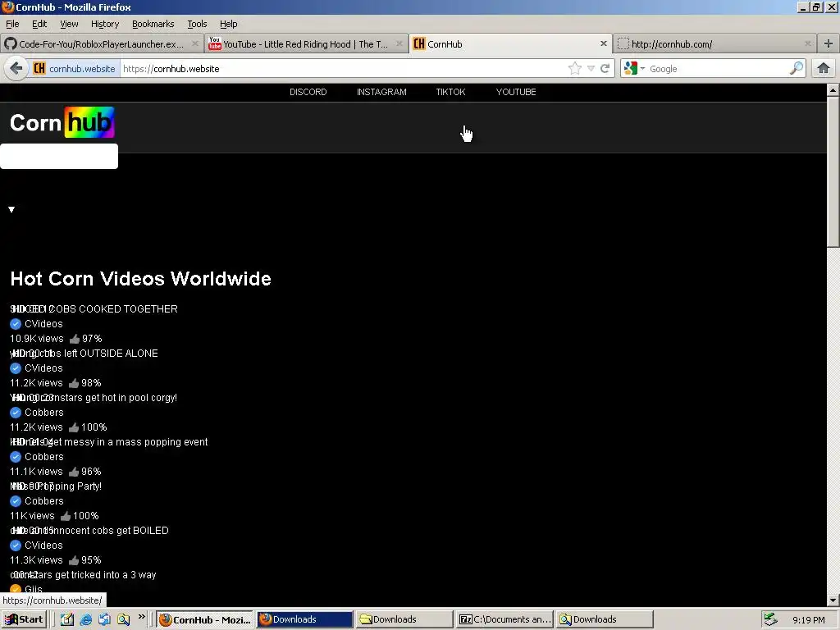The image size is (840, 630).
Task: Click the CornHub - Mozilla Firefox taskbar button
Action: point(204,619)
